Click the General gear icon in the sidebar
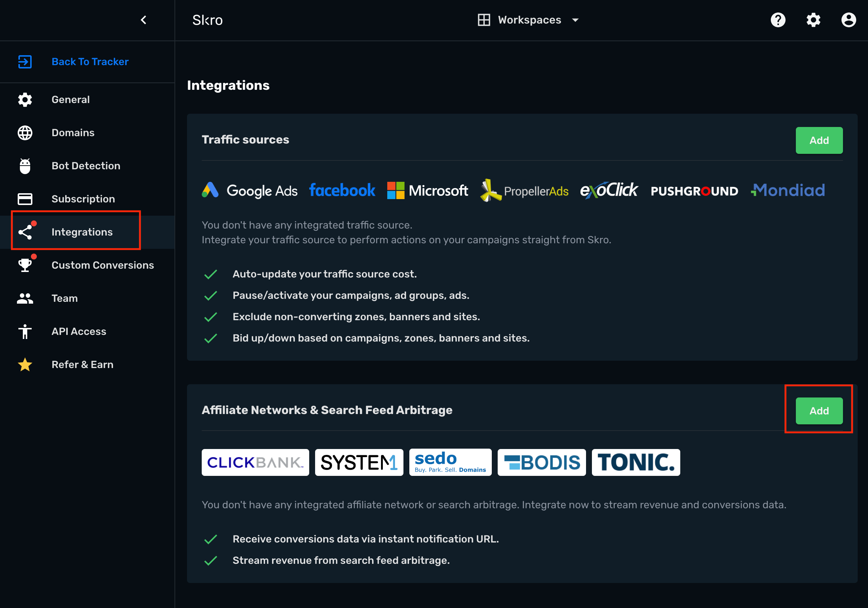The image size is (868, 608). pos(25,100)
